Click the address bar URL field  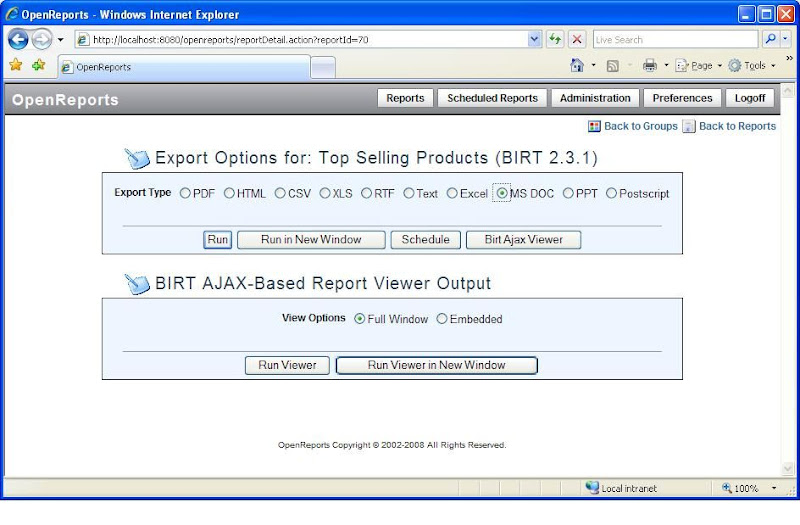point(302,39)
